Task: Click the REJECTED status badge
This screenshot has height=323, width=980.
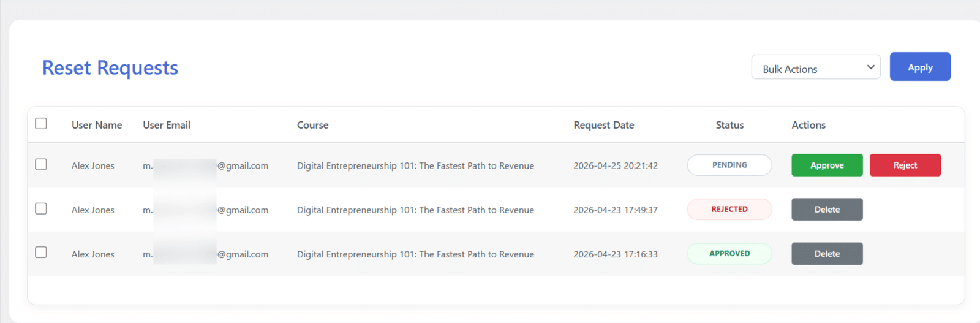Action: tap(729, 209)
